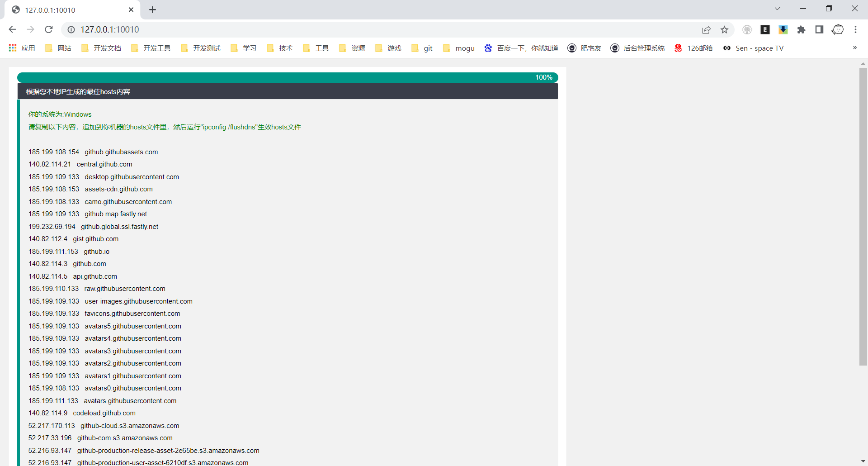Image resolution: width=868 pixels, height=466 pixels.
Task: Bookmark this page with the star icon
Action: 725,29
